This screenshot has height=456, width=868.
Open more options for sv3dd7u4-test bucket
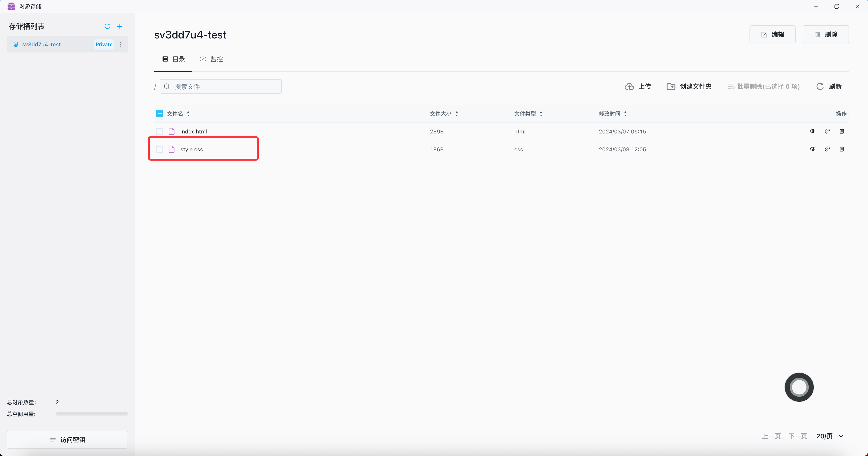coord(121,44)
